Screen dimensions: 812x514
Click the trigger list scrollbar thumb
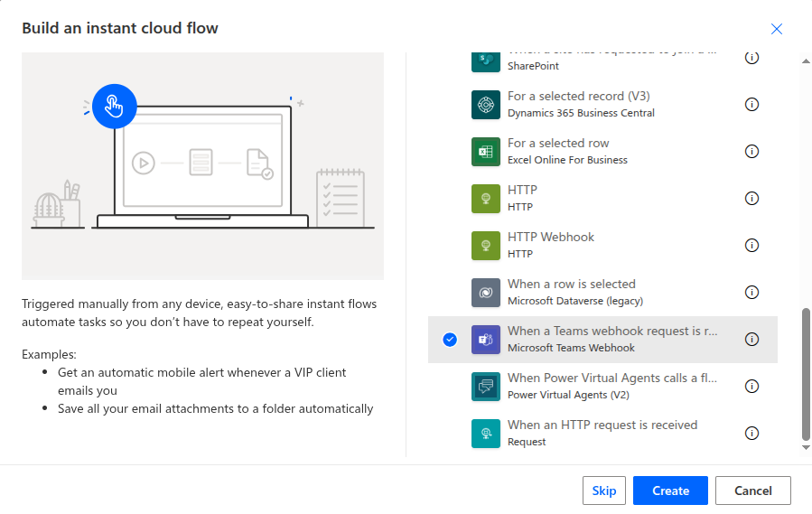coord(807,372)
